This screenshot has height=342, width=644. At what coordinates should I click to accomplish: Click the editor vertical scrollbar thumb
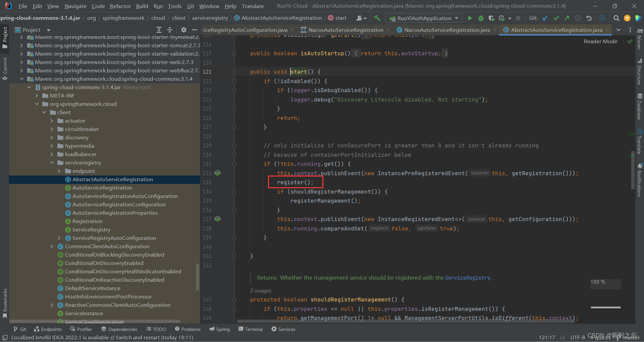633,170
